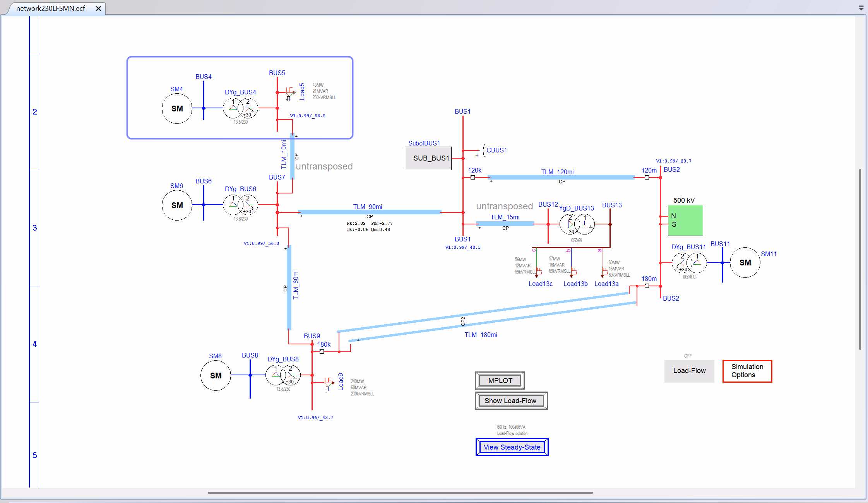Select the V1:0.96/_43.7 voltage readout
This screenshot has height=503, width=868.
(x=315, y=417)
